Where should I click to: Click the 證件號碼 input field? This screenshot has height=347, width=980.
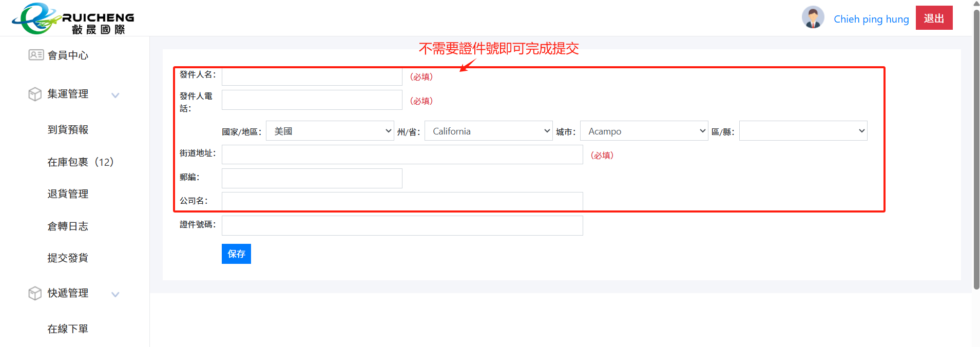coord(402,226)
